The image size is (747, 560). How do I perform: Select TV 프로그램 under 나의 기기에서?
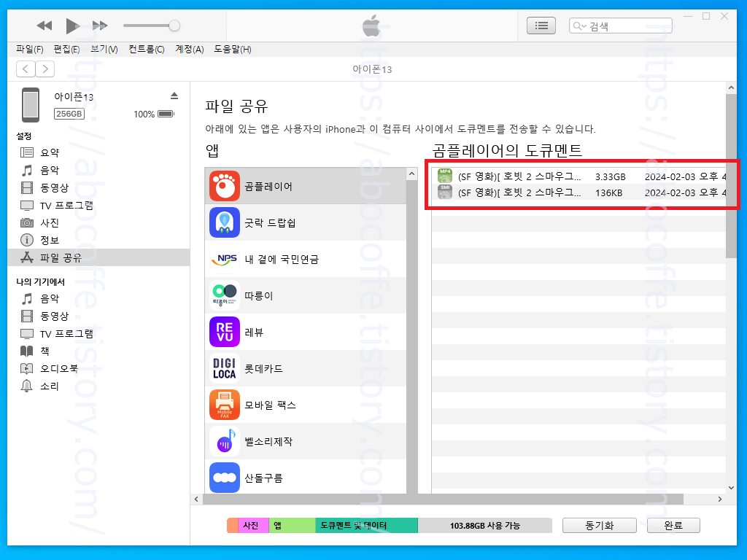click(98, 333)
